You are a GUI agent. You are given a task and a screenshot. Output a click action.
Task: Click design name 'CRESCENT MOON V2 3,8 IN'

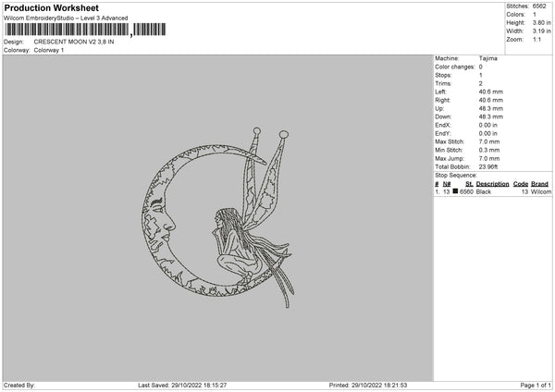(74, 42)
